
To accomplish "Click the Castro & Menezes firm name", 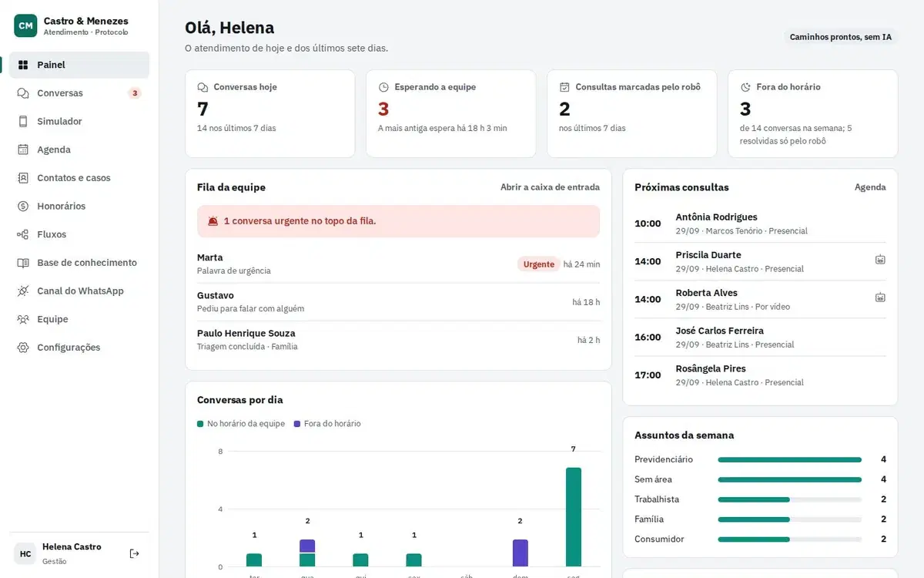I will [86, 21].
